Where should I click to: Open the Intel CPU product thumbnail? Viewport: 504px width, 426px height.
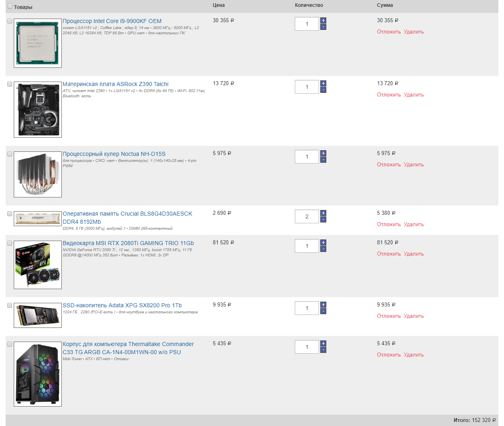click(x=38, y=43)
